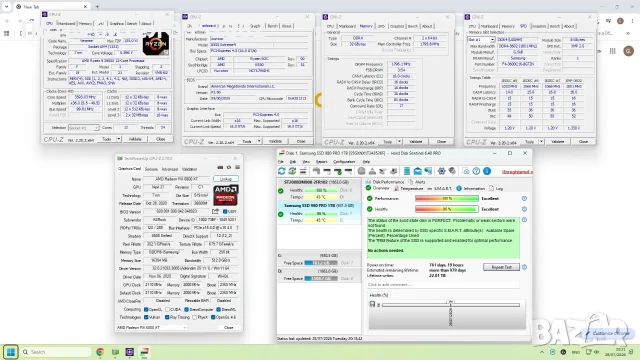The height and width of the screenshot is (360, 640).
Task: Switch to the Sensors tab in GPU-Z
Action: 151,169
